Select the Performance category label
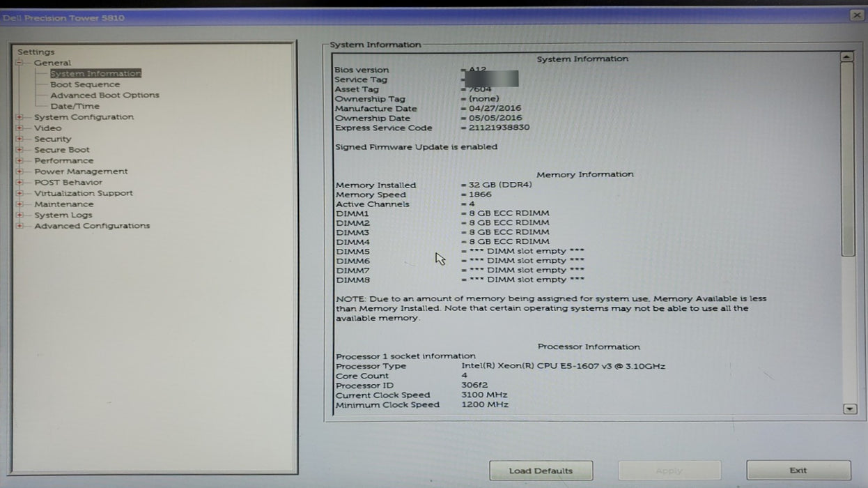This screenshot has height=488, width=868. [63, 160]
